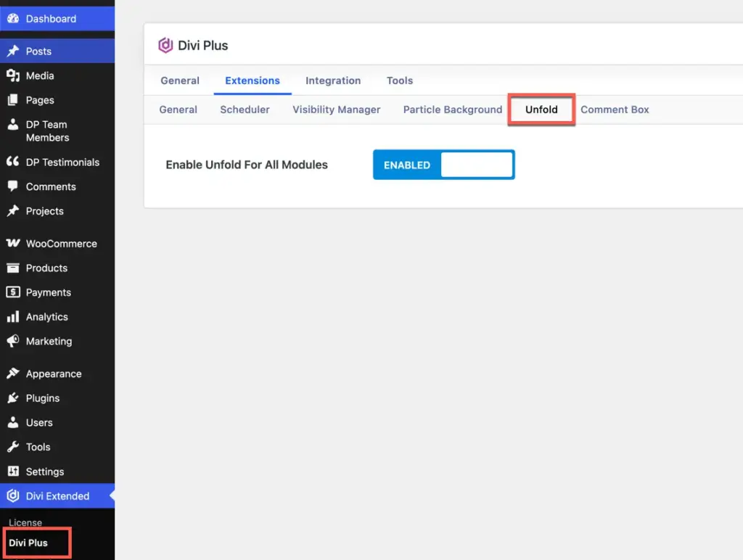Viewport: 743px width, 560px height.
Task: Open the Divi Plus submenu link
Action: point(28,543)
